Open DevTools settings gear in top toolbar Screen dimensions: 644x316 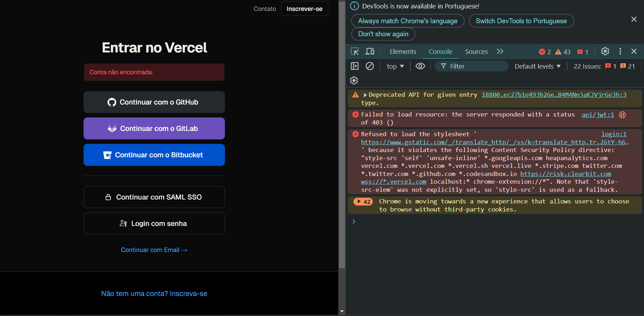click(605, 51)
